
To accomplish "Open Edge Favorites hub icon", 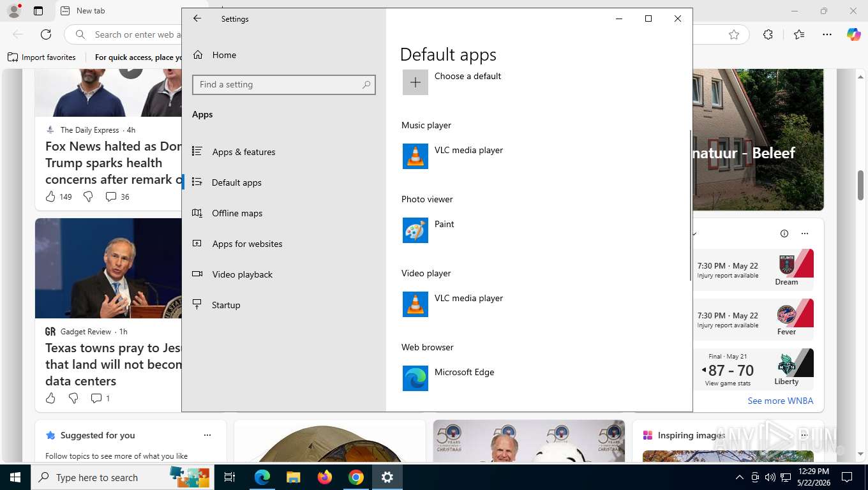I will (x=799, y=34).
